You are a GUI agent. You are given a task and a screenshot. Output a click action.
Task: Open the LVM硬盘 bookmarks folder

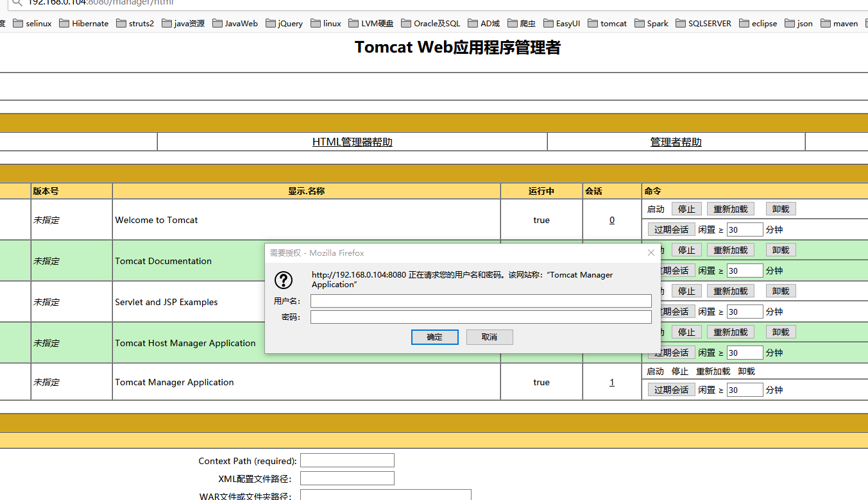click(371, 24)
